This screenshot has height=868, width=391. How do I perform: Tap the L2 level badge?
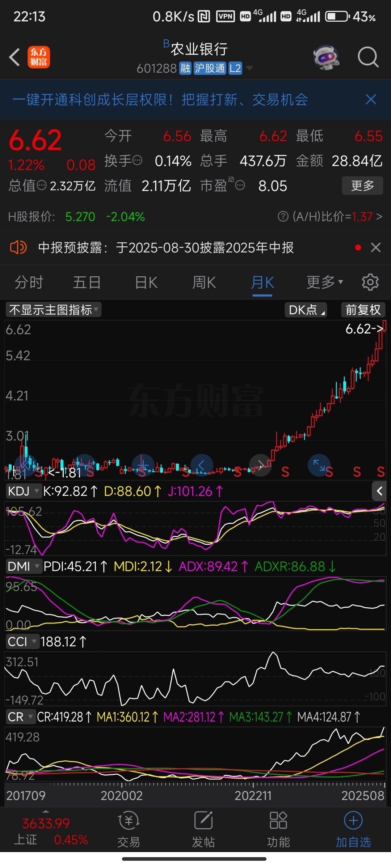(x=235, y=68)
